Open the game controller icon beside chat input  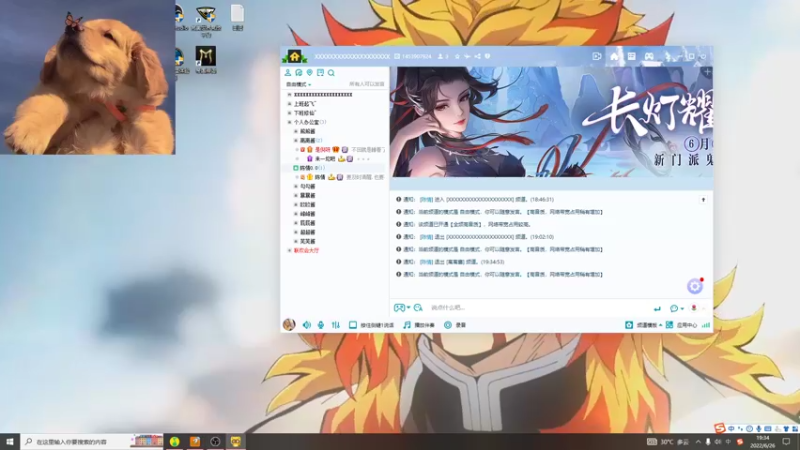(399, 308)
